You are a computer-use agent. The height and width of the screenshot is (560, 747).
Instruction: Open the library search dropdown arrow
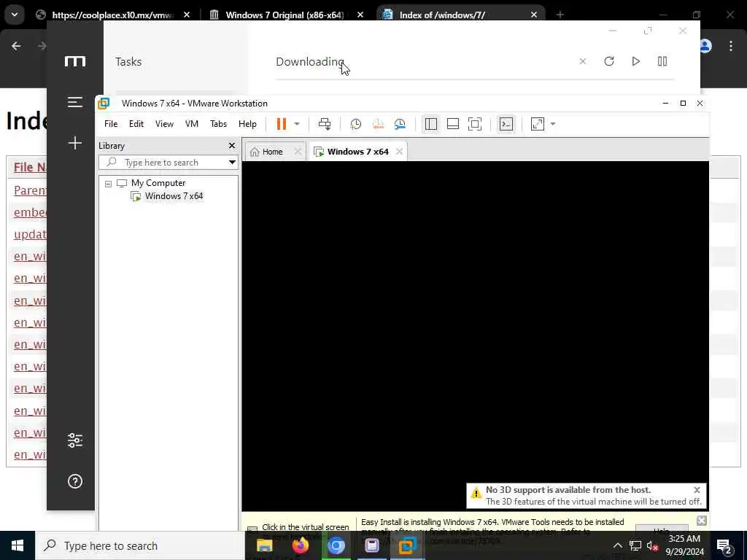tap(232, 163)
